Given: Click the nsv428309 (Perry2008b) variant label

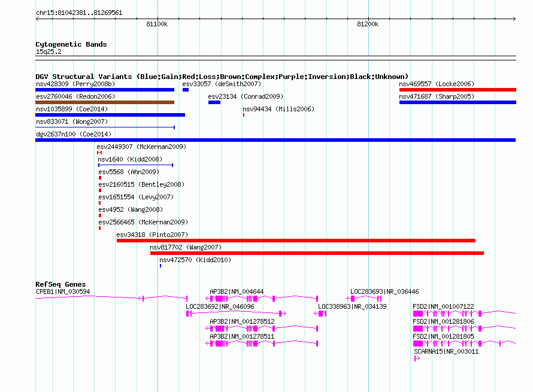Looking at the screenshot, I should click(75, 84).
